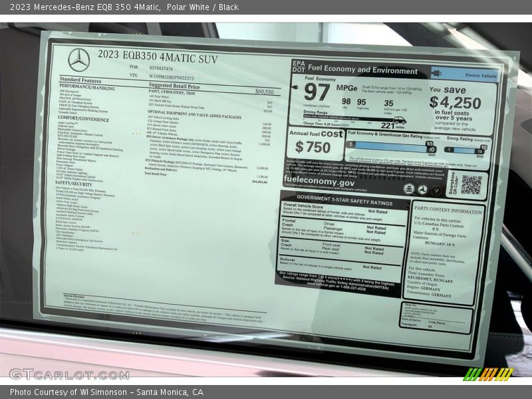The image size is (532, 399).
Task: Check the Rear seat side crash rating
Action: point(374,251)
